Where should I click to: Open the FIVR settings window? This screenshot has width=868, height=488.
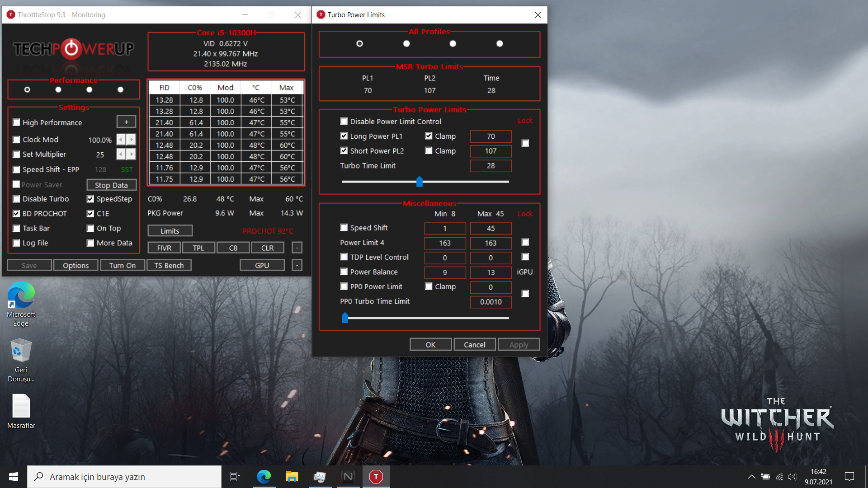tap(164, 248)
